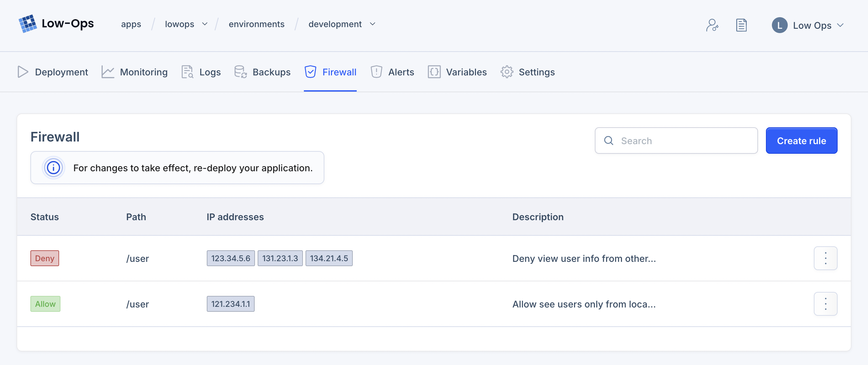Image resolution: width=868 pixels, height=365 pixels.
Task: Open the Variables tab
Action: coord(457,72)
